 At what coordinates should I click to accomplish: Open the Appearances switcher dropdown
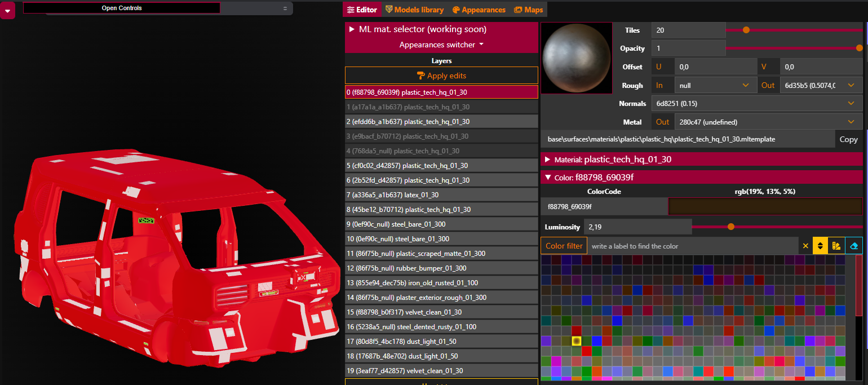[441, 45]
